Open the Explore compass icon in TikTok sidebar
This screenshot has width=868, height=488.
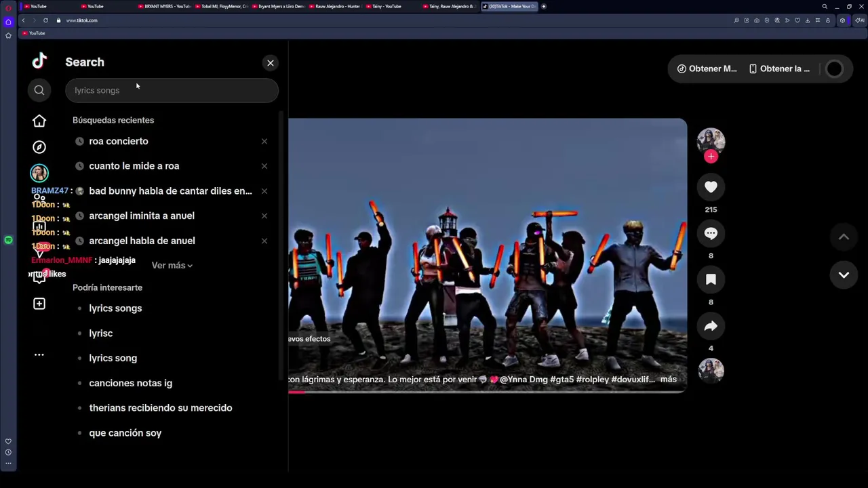pyautogui.click(x=39, y=147)
